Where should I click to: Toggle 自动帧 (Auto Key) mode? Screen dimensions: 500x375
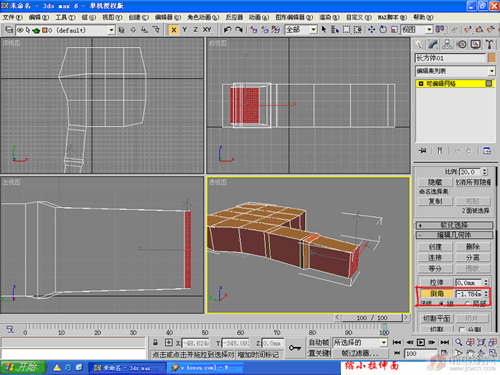tap(319, 343)
